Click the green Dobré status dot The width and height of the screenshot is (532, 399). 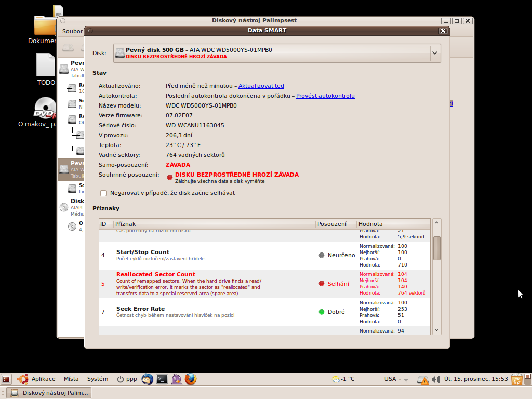pyautogui.click(x=322, y=312)
